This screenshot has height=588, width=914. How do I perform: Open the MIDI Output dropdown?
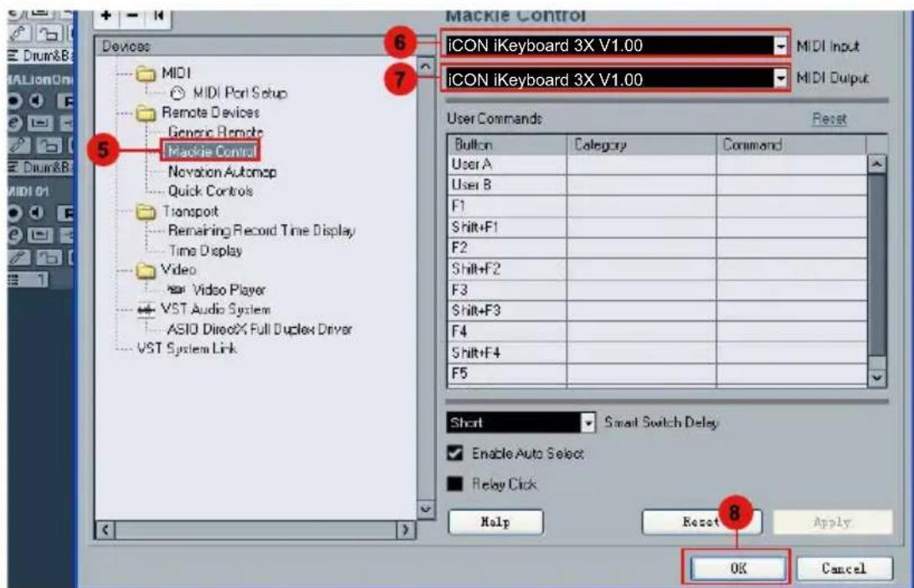click(781, 78)
